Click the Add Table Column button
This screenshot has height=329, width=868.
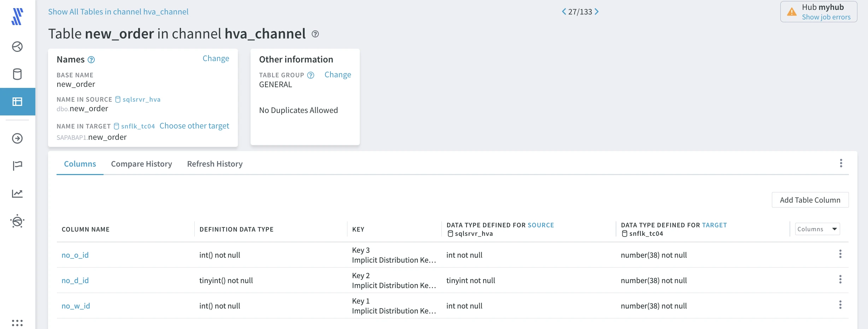tap(810, 200)
